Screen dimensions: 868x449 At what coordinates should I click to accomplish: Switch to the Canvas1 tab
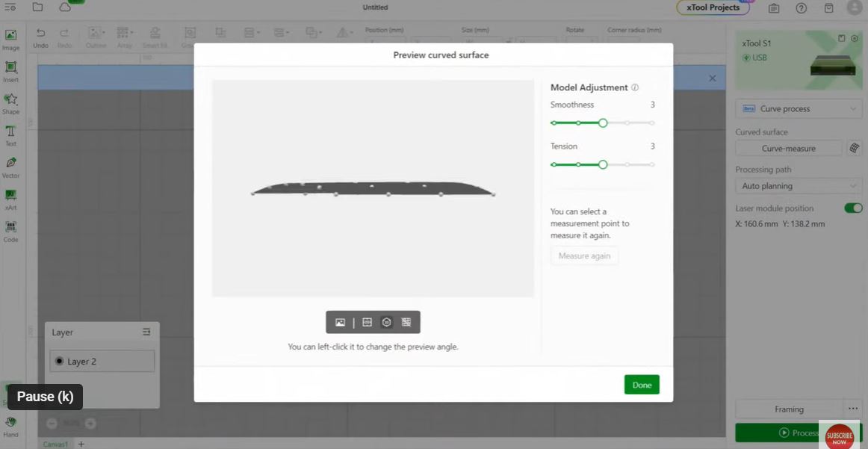(55, 444)
